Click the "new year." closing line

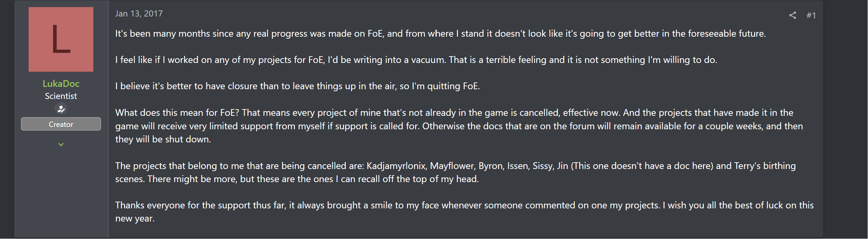[x=135, y=218]
